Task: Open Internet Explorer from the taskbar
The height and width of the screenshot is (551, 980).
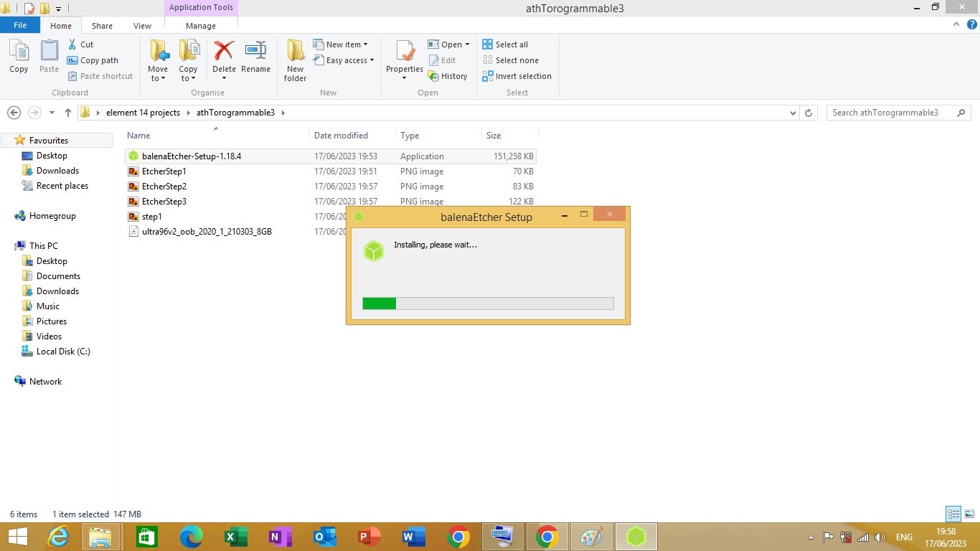Action: click(58, 537)
